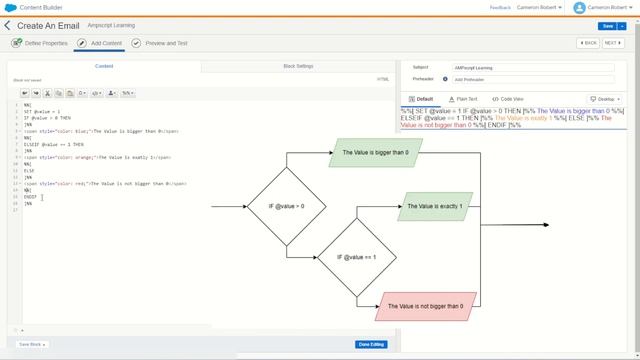Click the Salesforce cloud logo
The width and height of the screenshot is (640, 360).
10,7
